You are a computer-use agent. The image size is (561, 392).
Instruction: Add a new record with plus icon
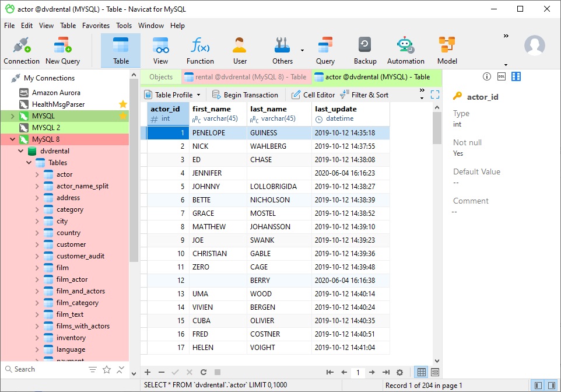pos(148,372)
